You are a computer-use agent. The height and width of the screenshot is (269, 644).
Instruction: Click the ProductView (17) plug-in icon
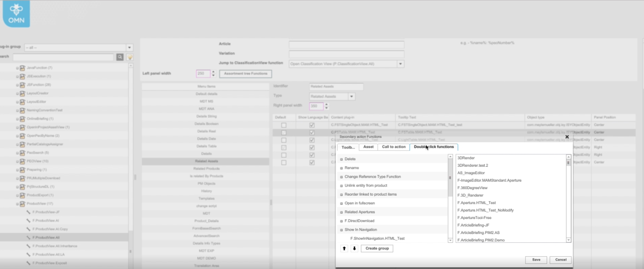point(23,203)
